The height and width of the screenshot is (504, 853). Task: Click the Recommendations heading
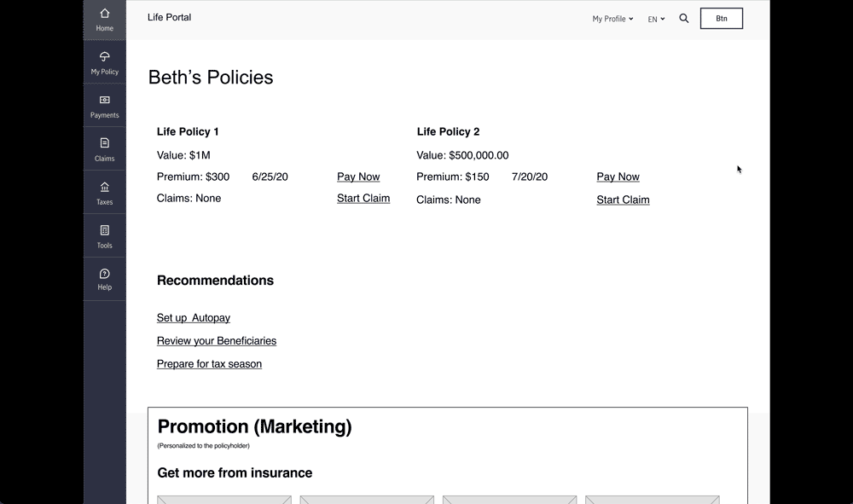click(x=216, y=281)
